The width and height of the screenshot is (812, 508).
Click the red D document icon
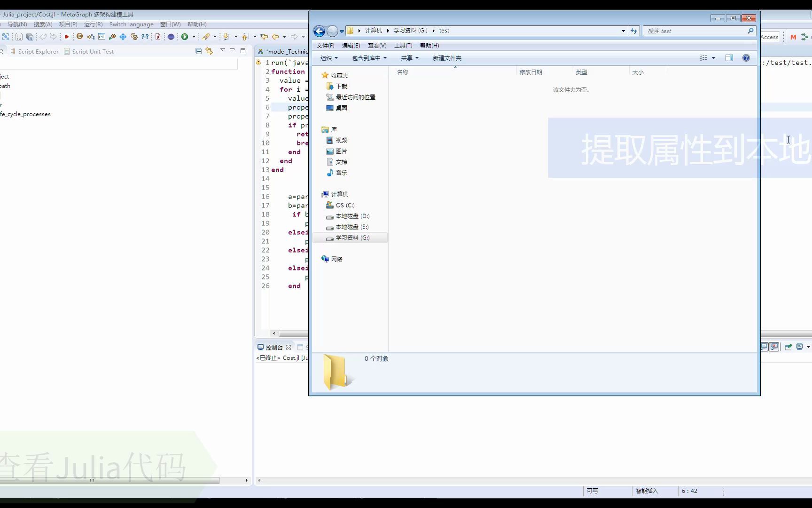pos(158,37)
